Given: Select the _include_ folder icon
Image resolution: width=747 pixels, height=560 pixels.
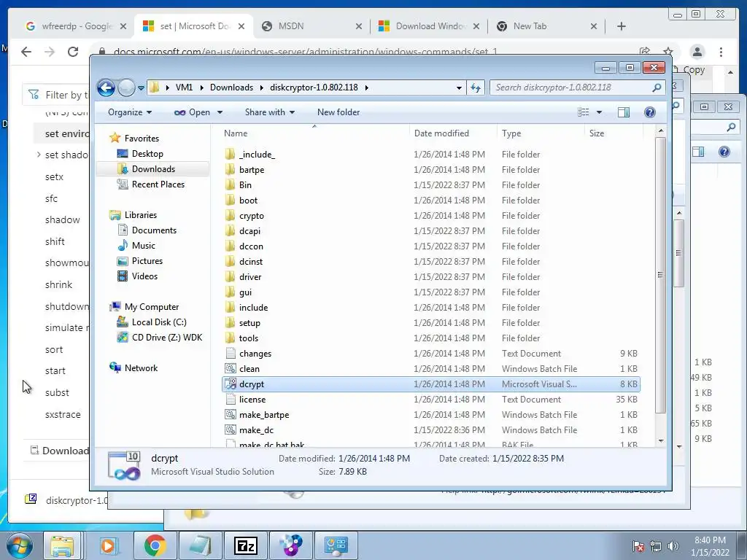Looking at the screenshot, I should coord(230,155).
